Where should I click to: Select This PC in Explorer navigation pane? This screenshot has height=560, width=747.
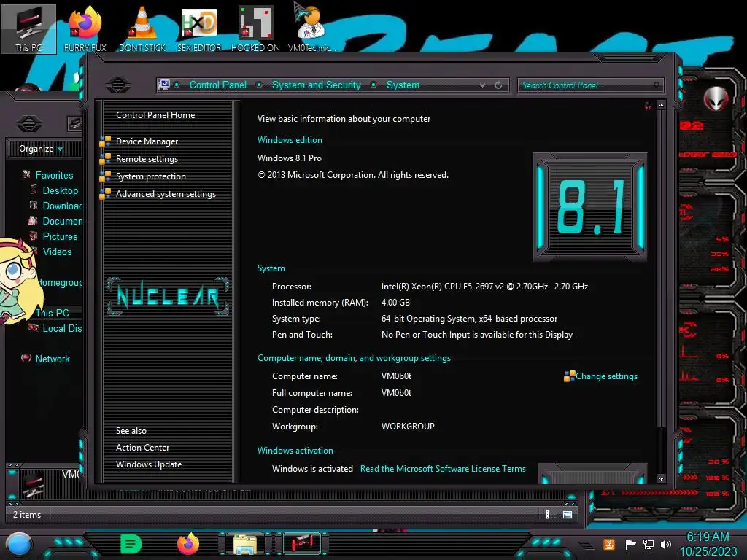(x=53, y=313)
